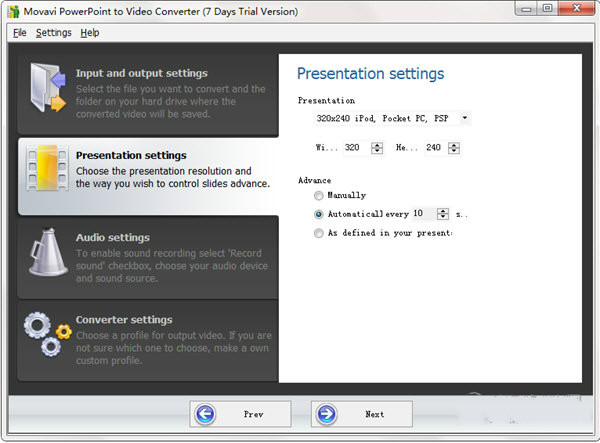The width and height of the screenshot is (600, 443).
Task: Select the Audio settings step title
Action: tap(112, 238)
